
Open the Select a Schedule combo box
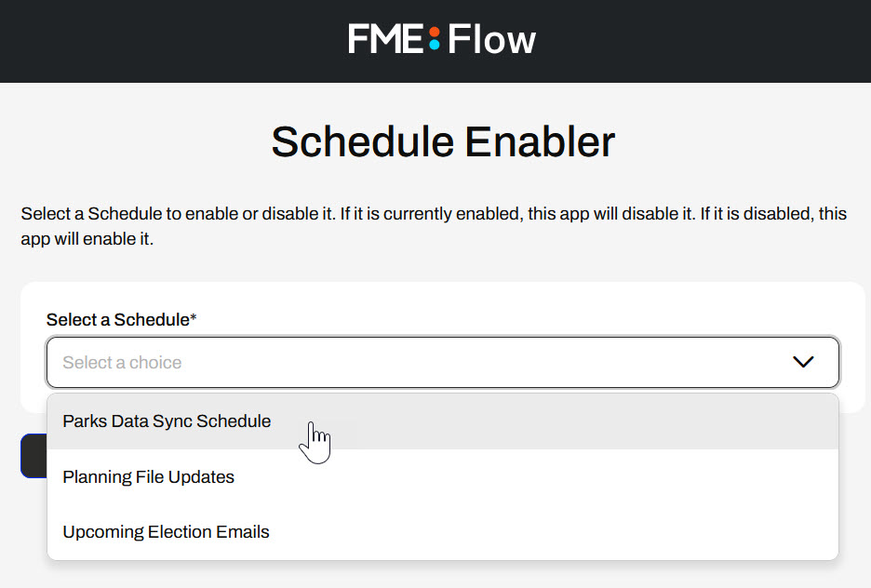pos(442,362)
